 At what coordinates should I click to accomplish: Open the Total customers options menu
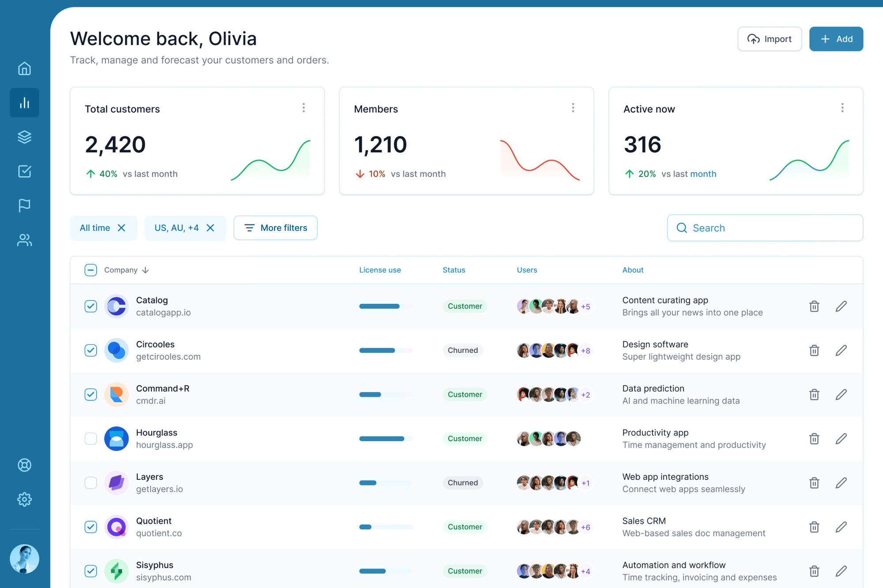(x=304, y=107)
